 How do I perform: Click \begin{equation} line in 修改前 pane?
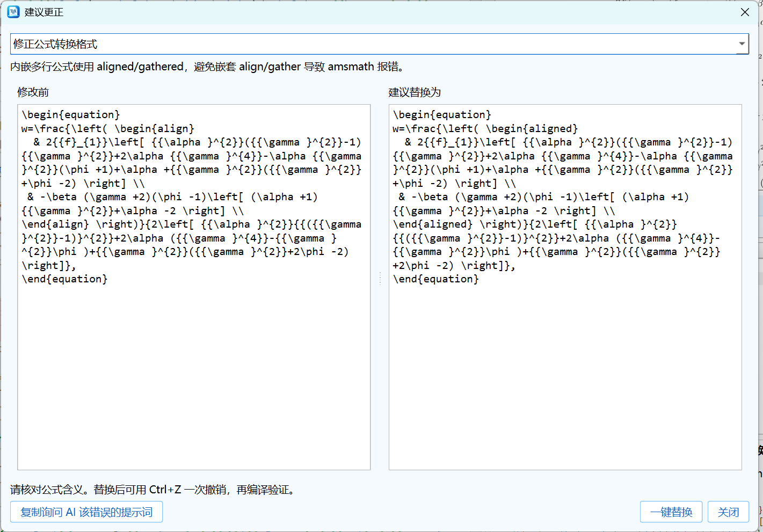tap(71, 115)
